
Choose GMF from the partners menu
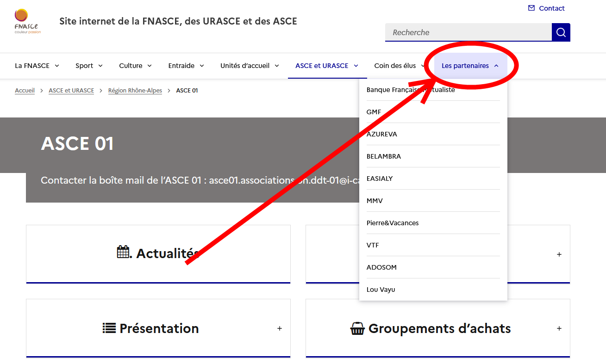pos(433,112)
